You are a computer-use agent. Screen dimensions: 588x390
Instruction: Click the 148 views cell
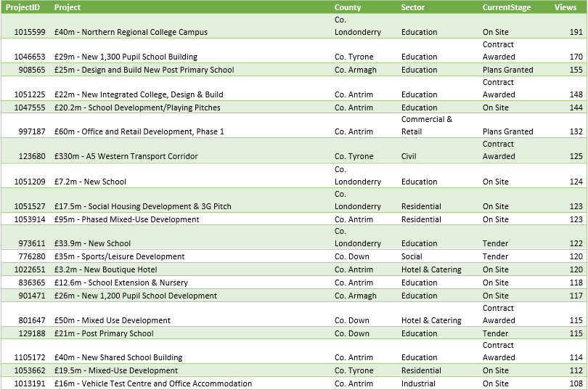(576, 95)
